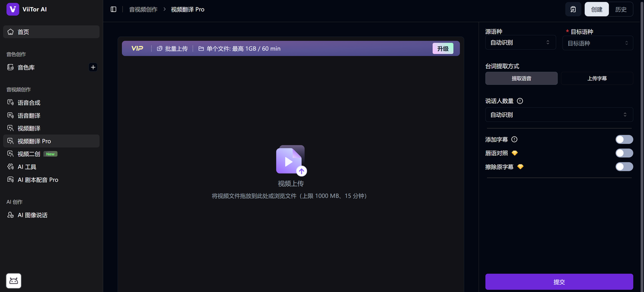The image size is (644, 292).
Task: Click the 升级 upgrade button
Action: pos(443,49)
